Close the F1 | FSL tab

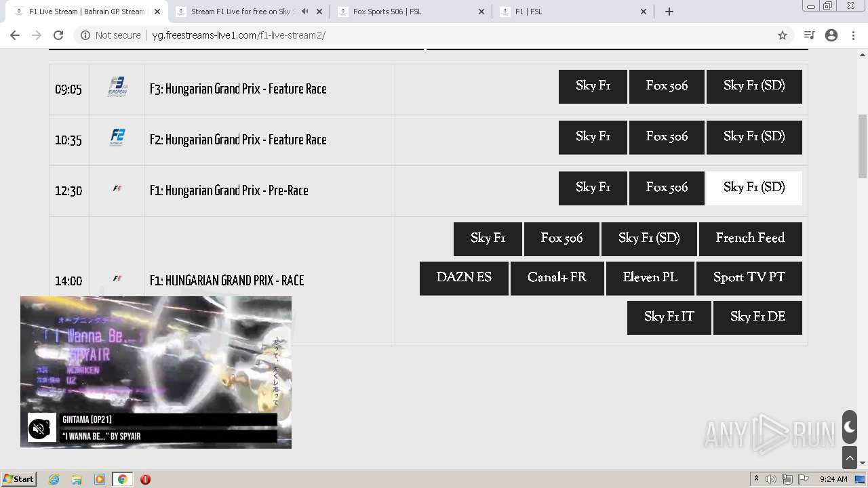click(x=644, y=12)
